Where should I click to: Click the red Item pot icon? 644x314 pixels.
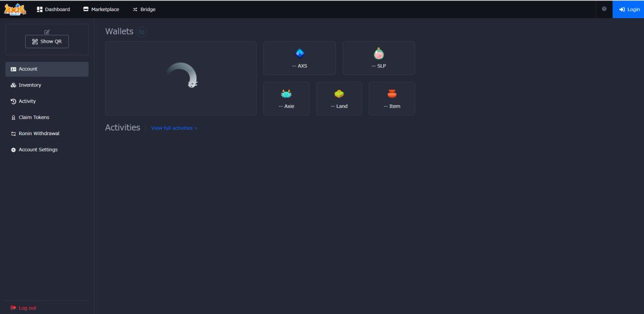(392, 94)
